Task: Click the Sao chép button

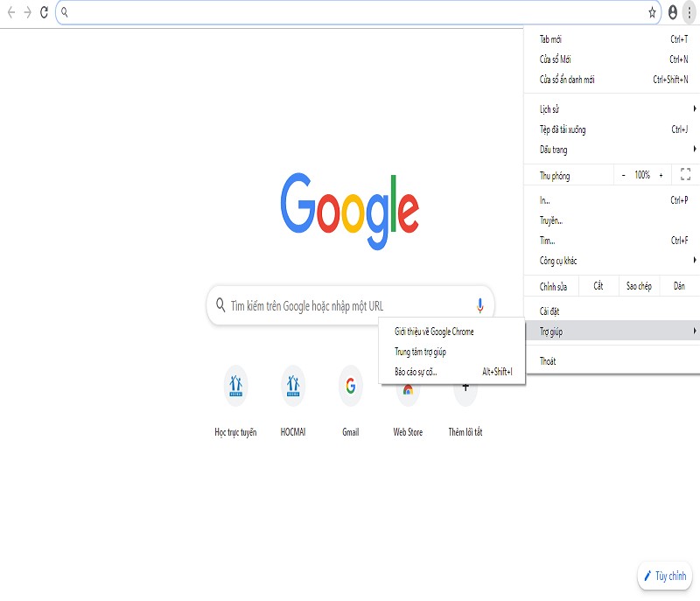Action: click(x=639, y=286)
